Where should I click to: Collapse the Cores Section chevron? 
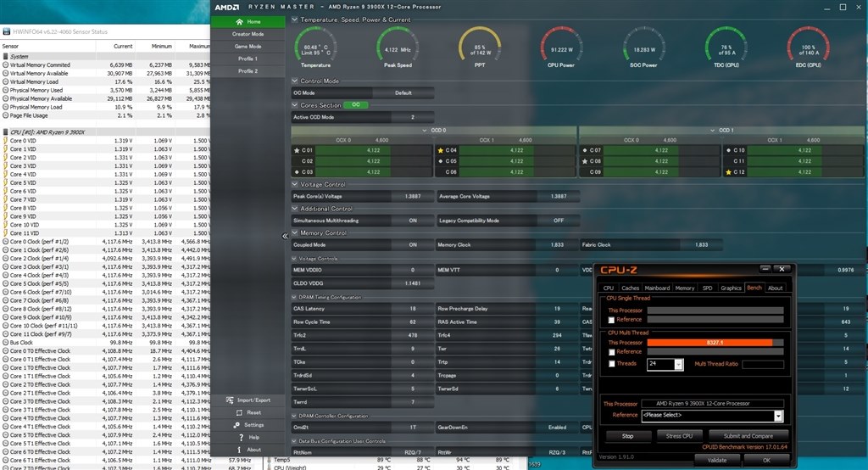[x=294, y=104]
